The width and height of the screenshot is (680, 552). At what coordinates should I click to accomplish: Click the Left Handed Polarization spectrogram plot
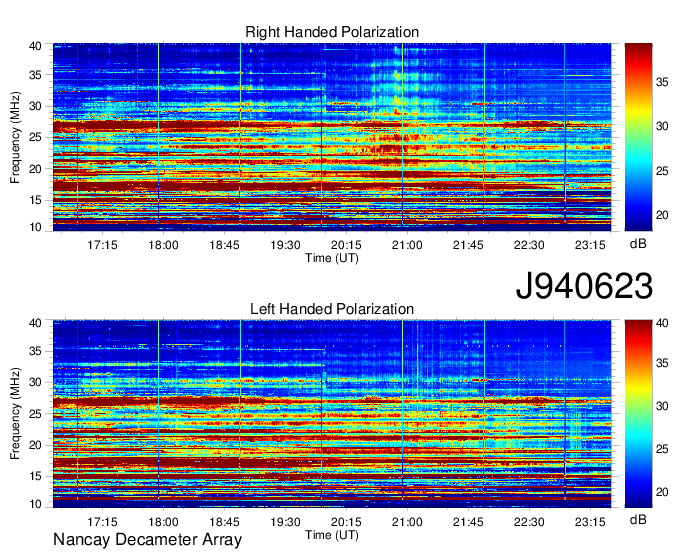[x=332, y=414]
